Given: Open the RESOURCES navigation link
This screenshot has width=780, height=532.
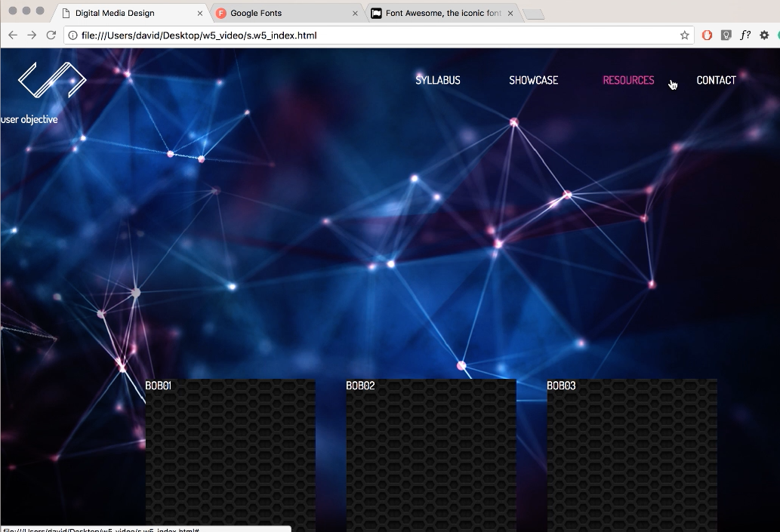Looking at the screenshot, I should tap(628, 80).
